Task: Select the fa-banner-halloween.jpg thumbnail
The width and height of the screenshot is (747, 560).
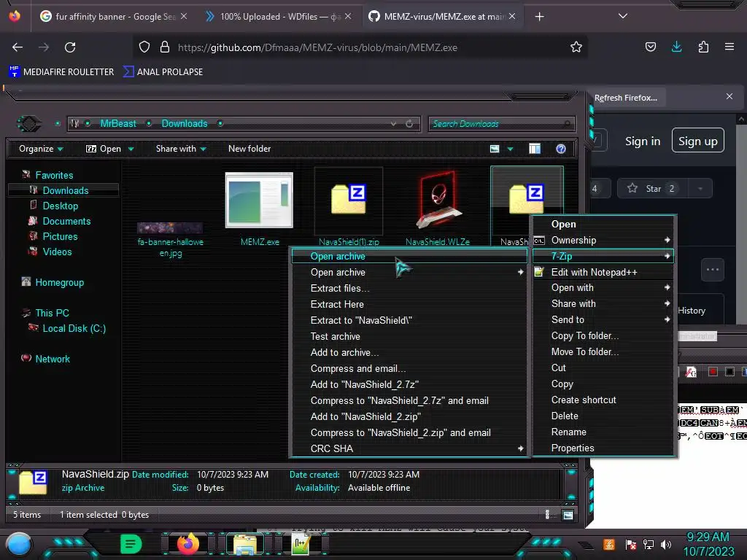Action: (x=170, y=228)
